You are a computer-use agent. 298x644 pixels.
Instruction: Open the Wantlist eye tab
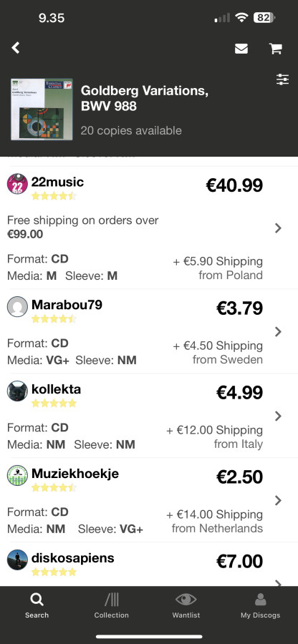186,606
